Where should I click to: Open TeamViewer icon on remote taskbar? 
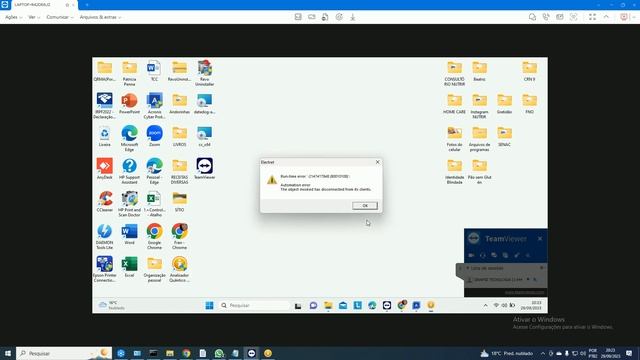(387, 305)
